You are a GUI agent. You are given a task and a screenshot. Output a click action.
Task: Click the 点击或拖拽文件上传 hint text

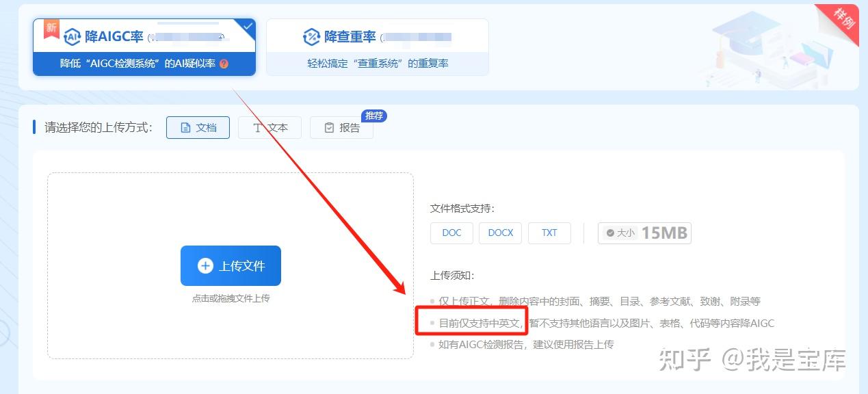(x=231, y=298)
